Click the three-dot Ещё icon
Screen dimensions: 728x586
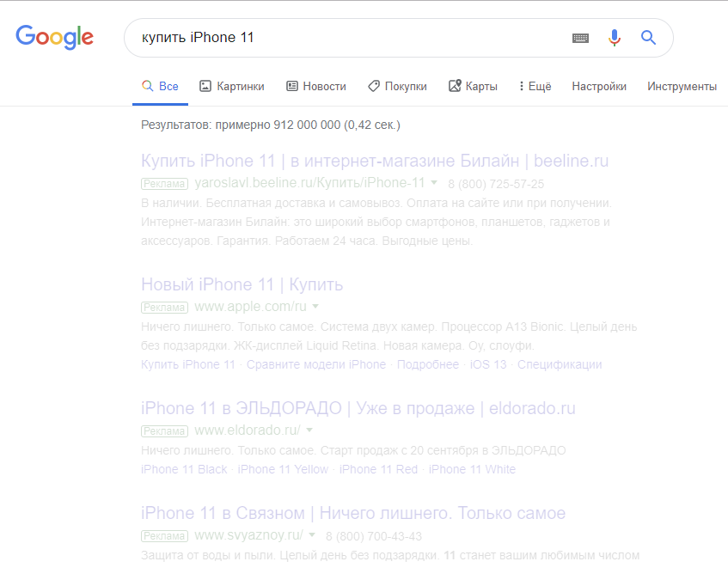(522, 86)
